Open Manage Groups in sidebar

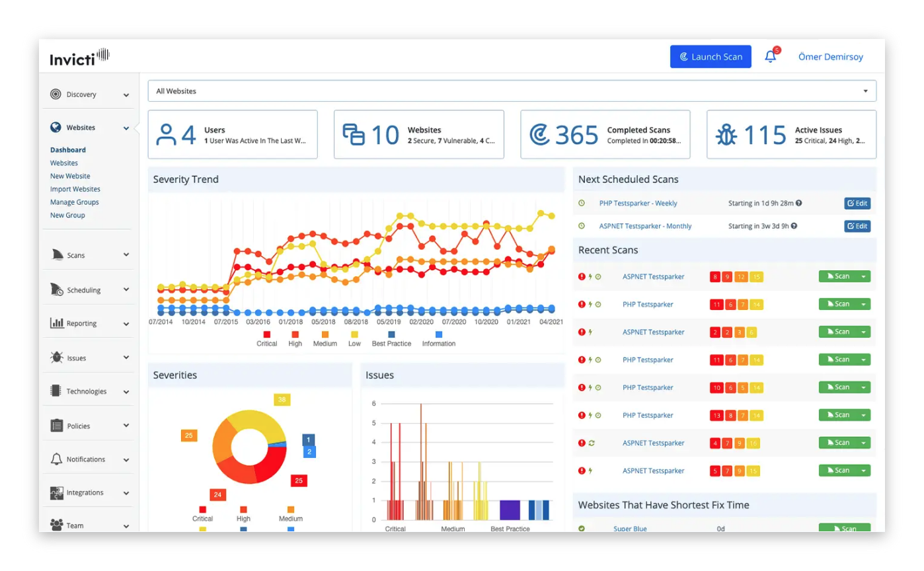pyautogui.click(x=75, y=202)
